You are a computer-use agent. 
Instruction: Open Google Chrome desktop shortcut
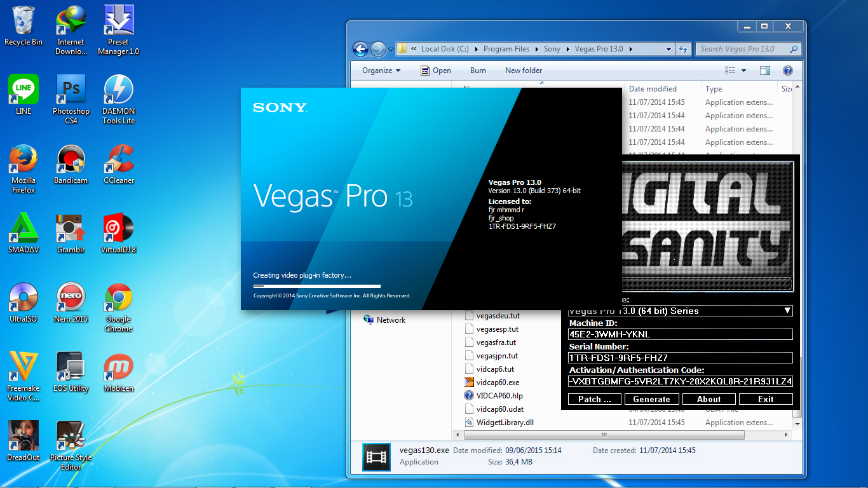point(118,308)
